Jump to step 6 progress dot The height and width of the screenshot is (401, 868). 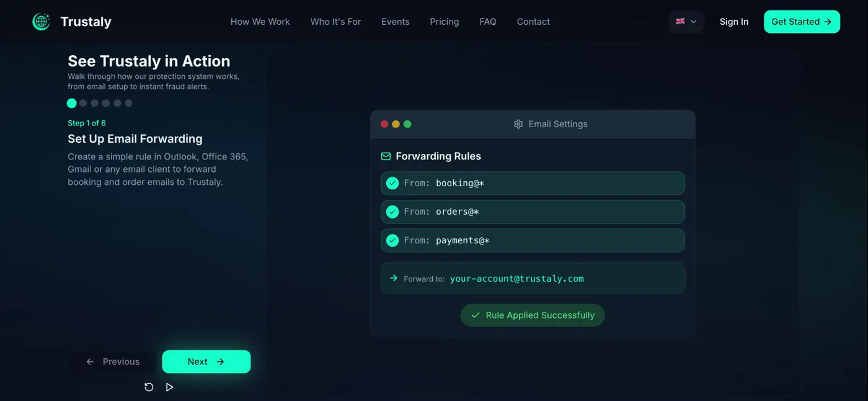tap(128, 103)
